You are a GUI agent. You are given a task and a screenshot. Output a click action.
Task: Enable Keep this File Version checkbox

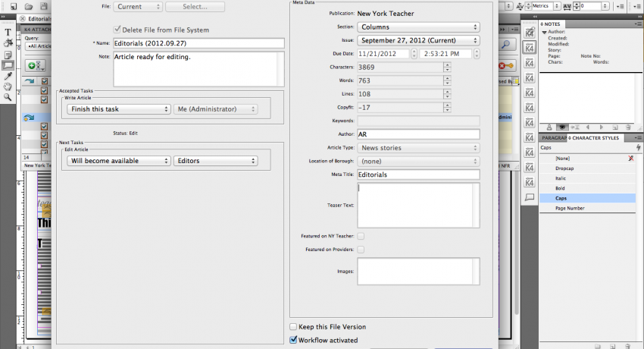(x=293, y=327)
